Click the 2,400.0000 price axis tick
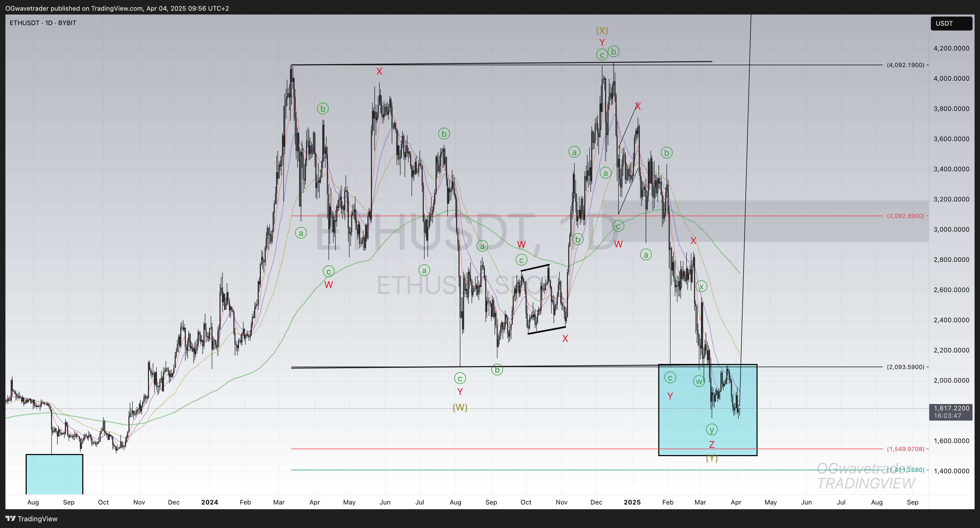 click(x=951, y=320)
